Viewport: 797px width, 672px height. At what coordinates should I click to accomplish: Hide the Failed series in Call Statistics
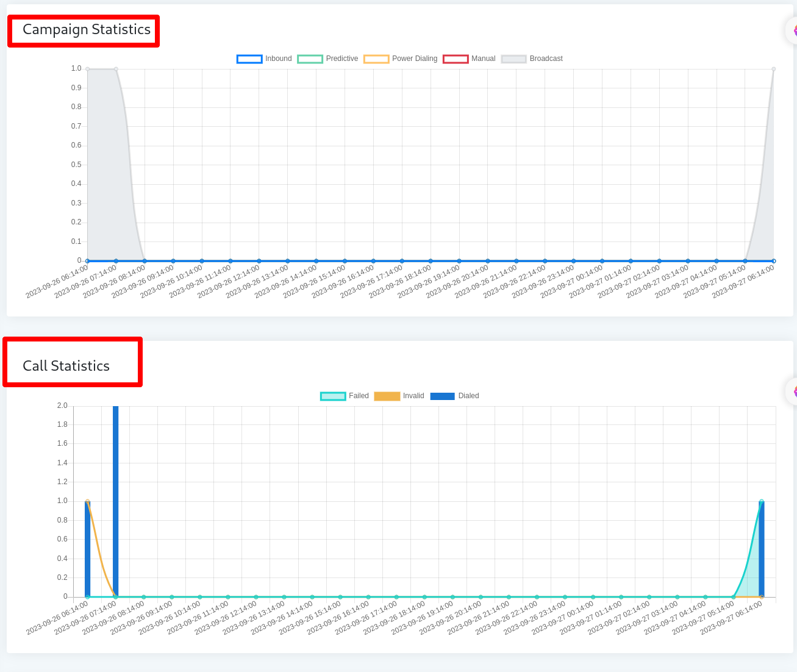345,396
